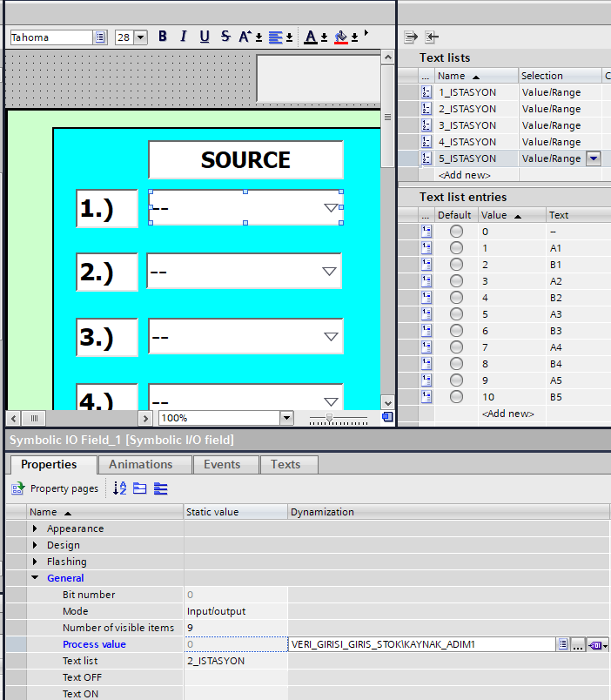Set default radio for entry A1

pyautogui.click(x=456, y=248)
